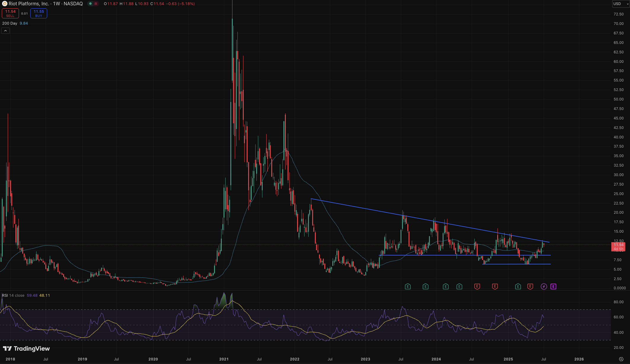The image size is (630, 364).
Task: Open the upcoming earnings purple E icon
Action: click(553, 286)
